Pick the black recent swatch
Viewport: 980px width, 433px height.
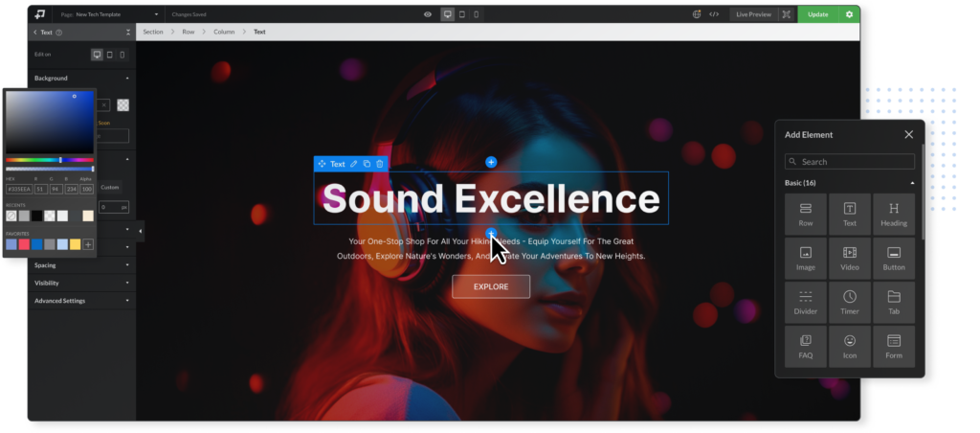[x=37, y=216]
